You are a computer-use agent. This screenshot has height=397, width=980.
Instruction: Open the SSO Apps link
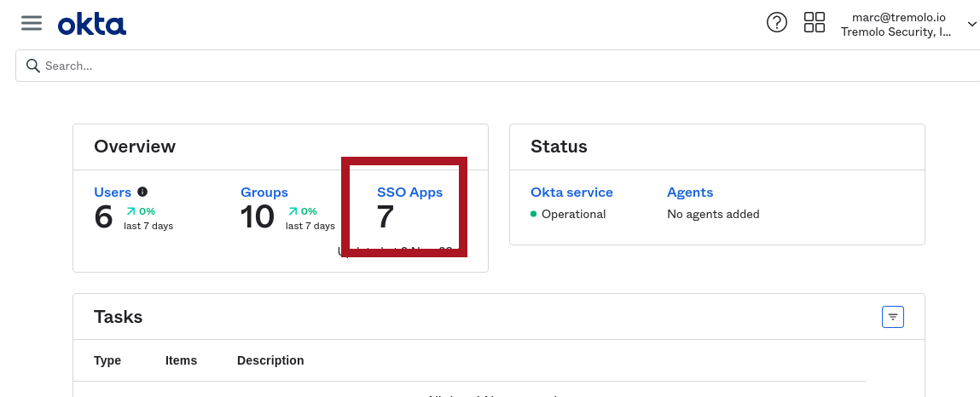point(410,193)
